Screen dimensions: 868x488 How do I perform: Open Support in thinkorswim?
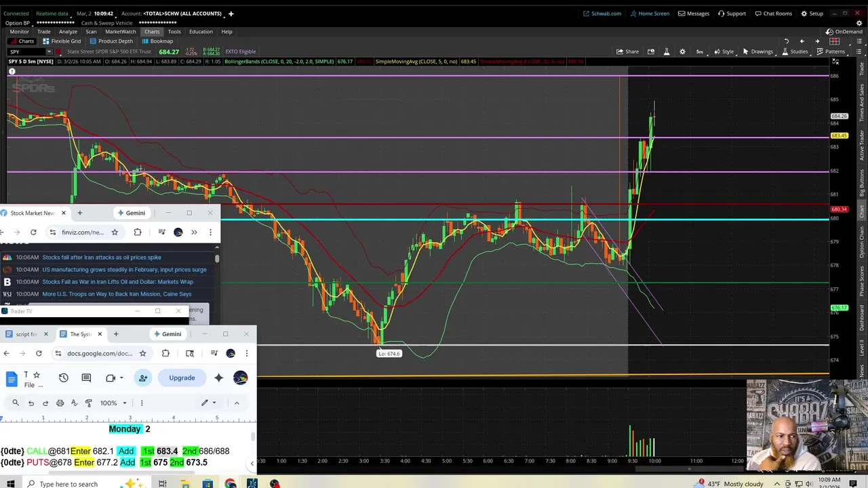(x=732, y=14)
